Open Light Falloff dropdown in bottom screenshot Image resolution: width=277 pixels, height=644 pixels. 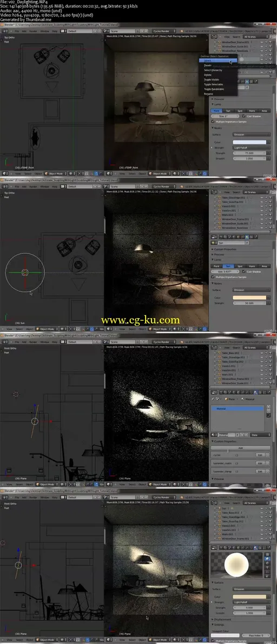point(252,602)
